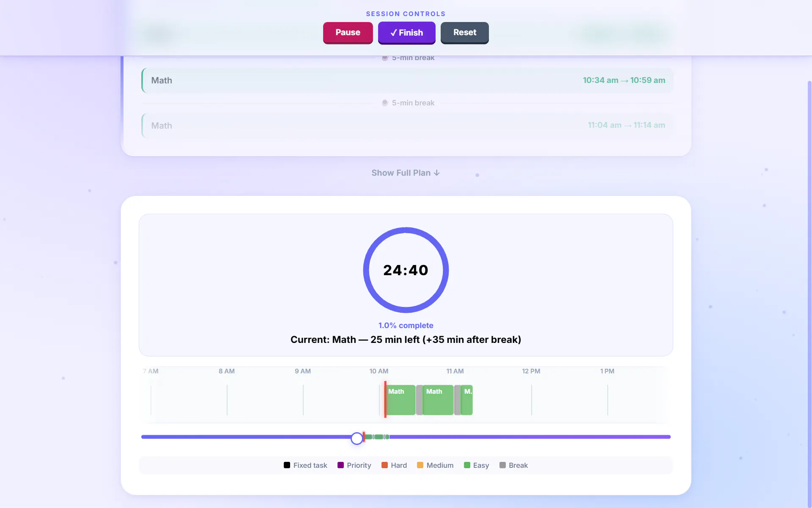Click red current-time marker on timeline
The width and height of the screenshot is (812, 508).
[385, 399]
